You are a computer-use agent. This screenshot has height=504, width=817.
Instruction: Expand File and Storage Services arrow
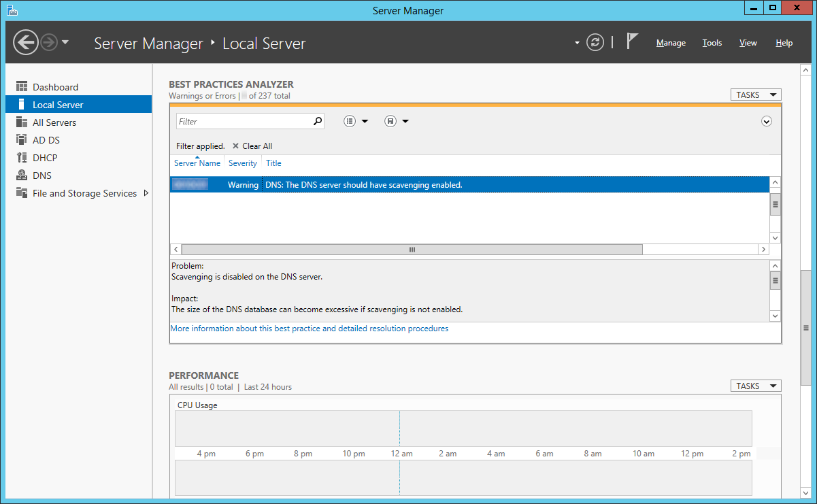pos(146,193)
